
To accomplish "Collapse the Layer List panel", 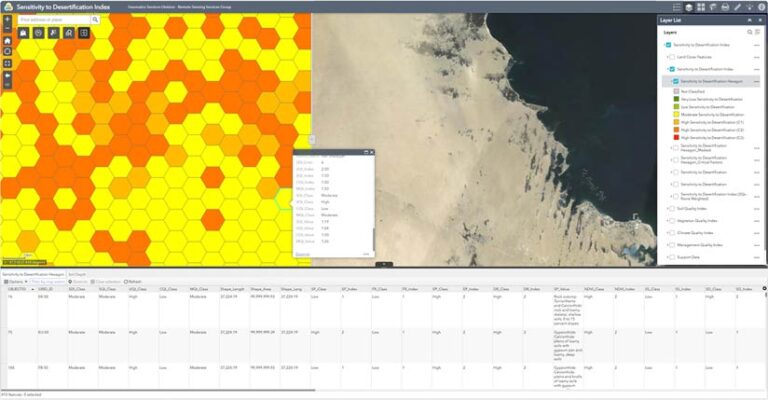I will (749, 20).
